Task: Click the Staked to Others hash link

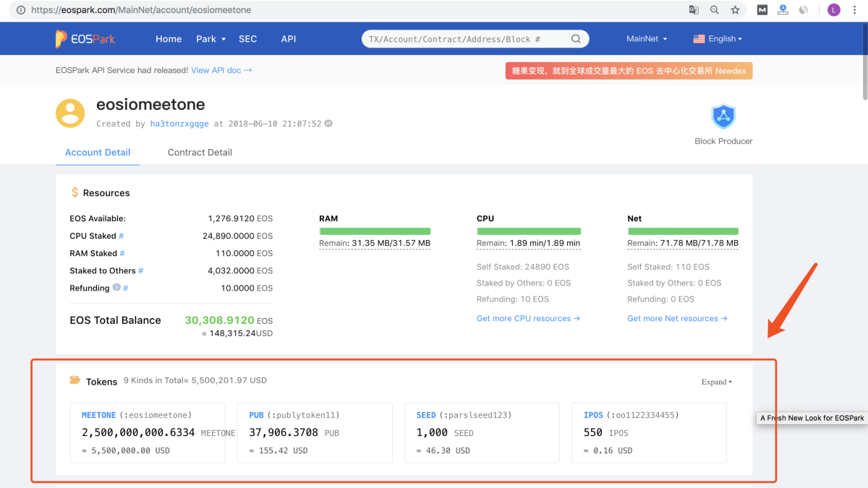Action: (x=140, y=270)
